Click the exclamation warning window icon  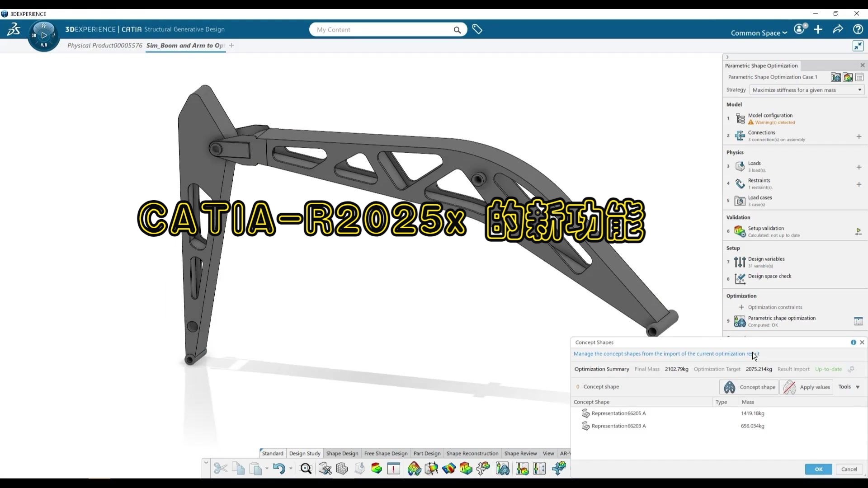(394, 468)
